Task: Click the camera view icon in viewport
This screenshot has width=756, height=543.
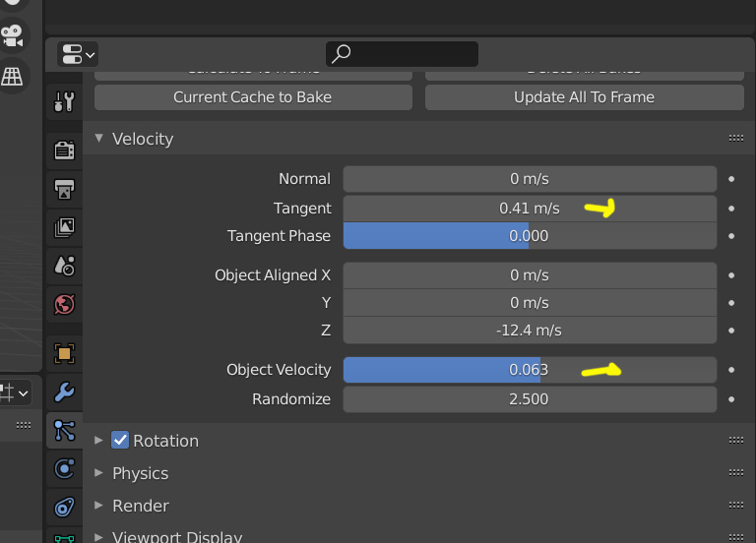Action: point(12,35)
